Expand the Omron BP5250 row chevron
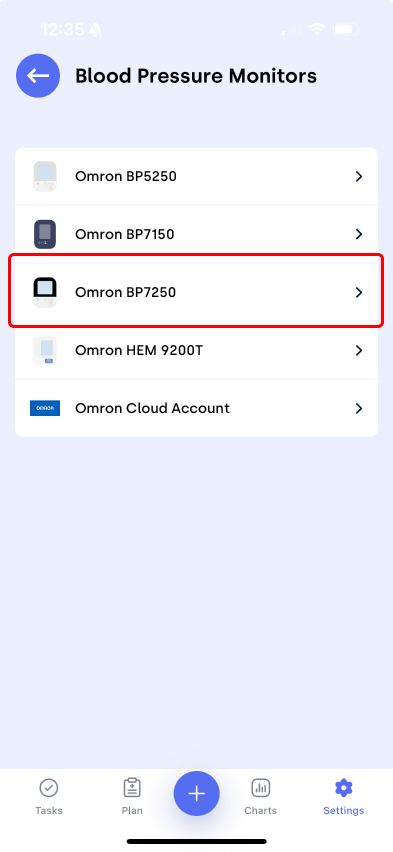 tap(359, 176)
